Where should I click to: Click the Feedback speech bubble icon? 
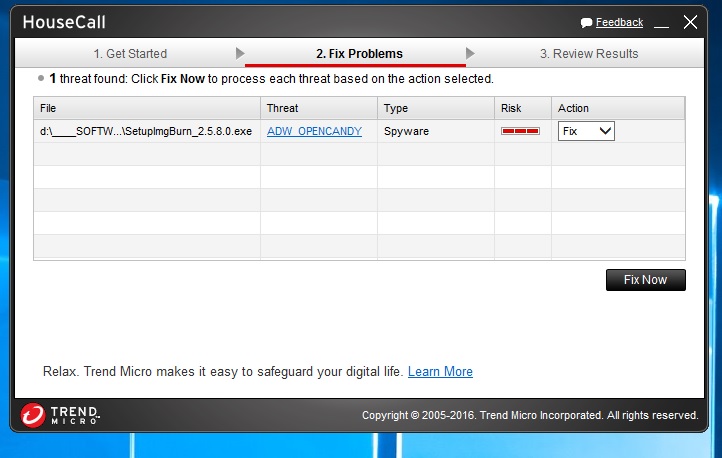pos(586,23)
